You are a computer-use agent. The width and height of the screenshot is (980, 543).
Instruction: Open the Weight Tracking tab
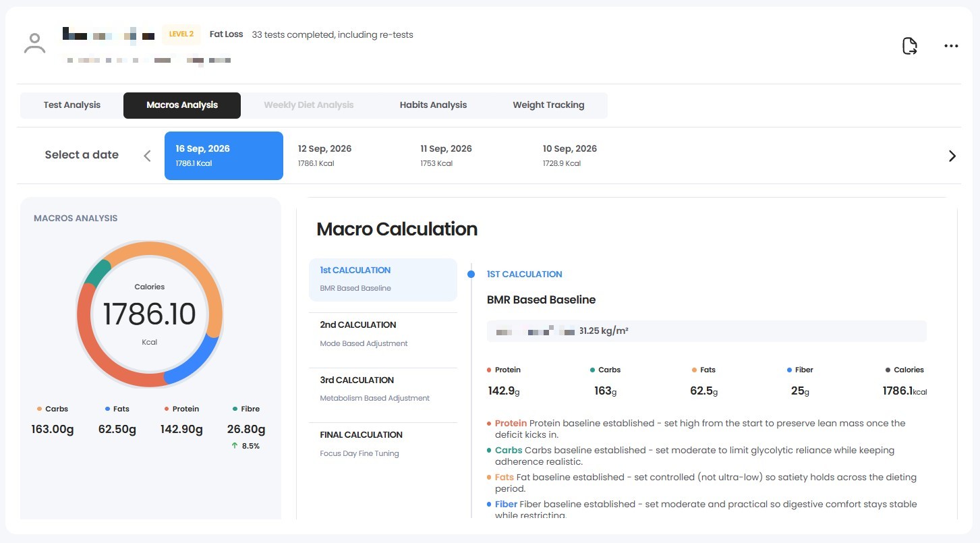[x=548, y=105]
